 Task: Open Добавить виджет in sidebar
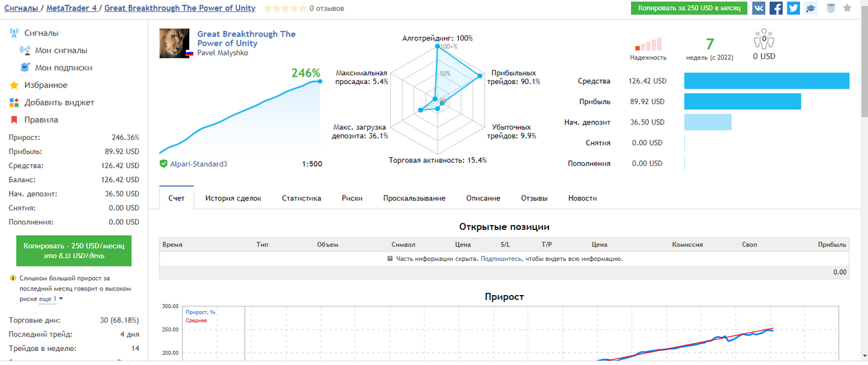point(59,103)
